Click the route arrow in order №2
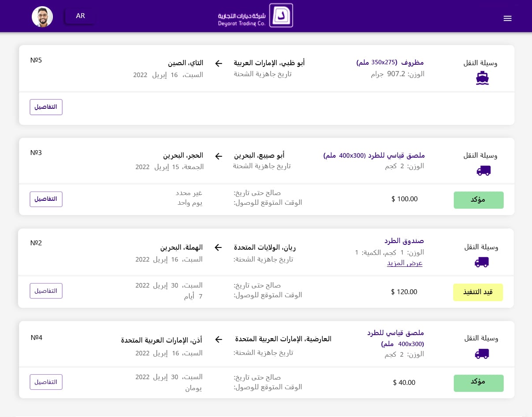This screenshot has height=417, width=532. click(218, 247)
